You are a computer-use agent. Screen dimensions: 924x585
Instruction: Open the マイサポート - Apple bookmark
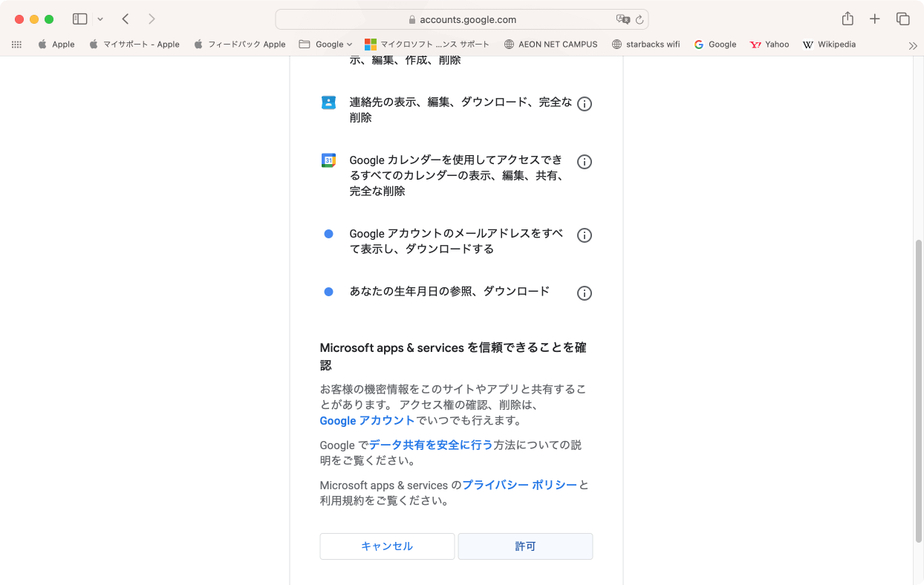click(x=134, y=45)
